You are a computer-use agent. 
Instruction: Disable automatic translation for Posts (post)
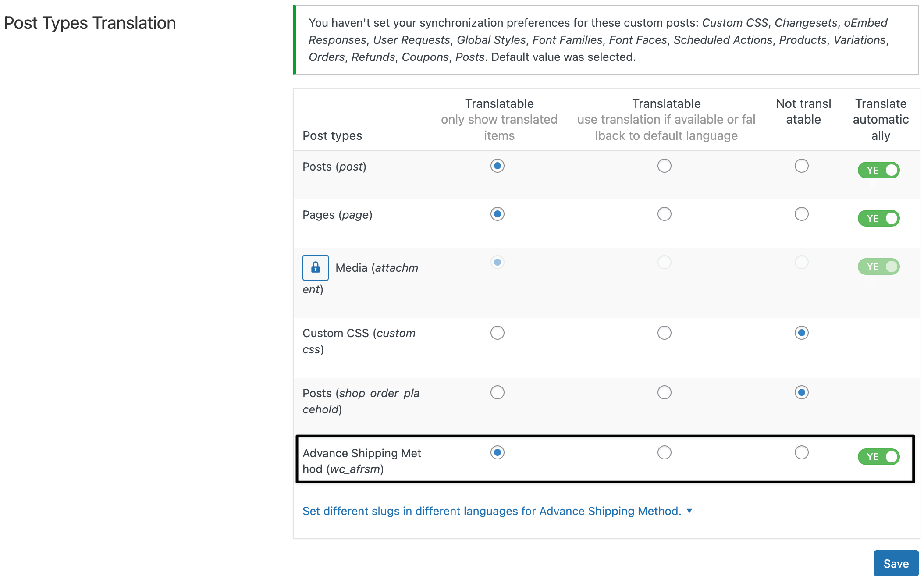coord(878,170)
